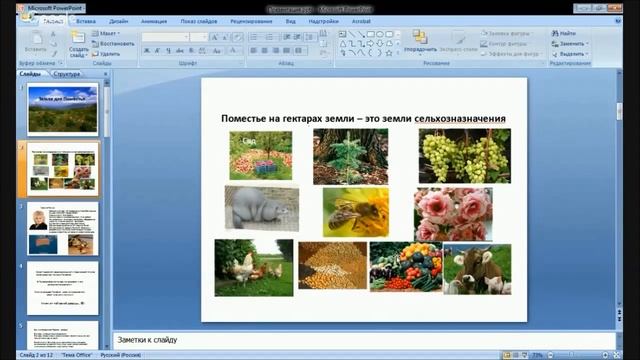This screenshot has width=640, height=360.
Task: Click the Reset (Восстановить) button
Action: (113, 44)
